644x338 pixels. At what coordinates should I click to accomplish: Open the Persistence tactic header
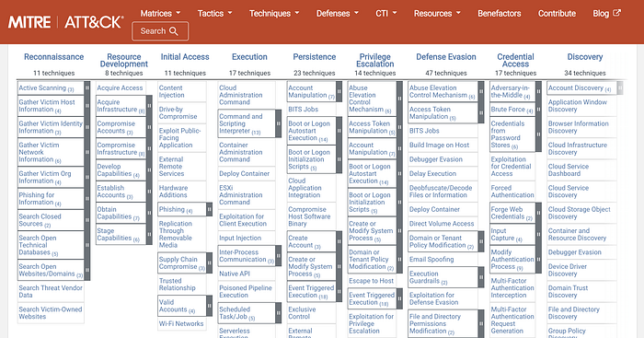pos(315,57)
